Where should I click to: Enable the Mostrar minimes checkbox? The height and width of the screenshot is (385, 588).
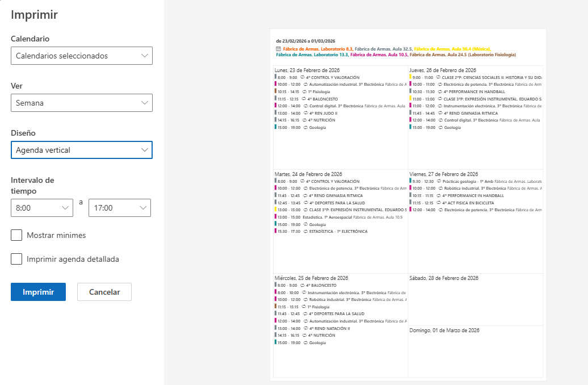click(x=16, y=235)
